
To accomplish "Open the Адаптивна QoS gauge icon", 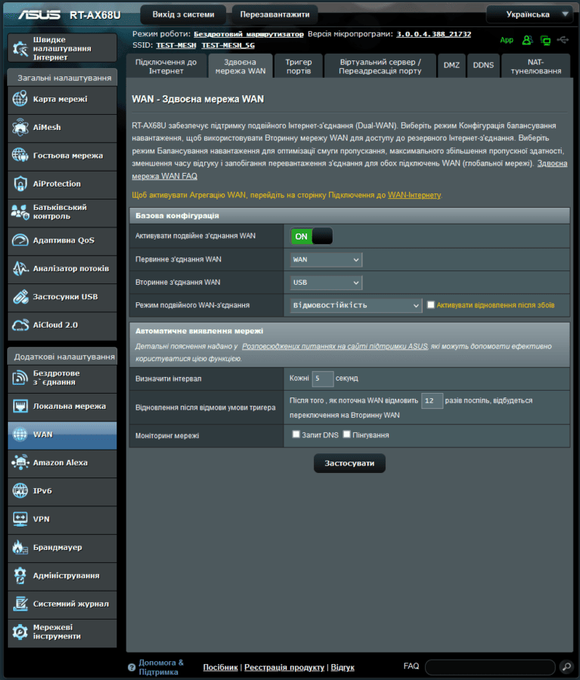I will (20, 240).
